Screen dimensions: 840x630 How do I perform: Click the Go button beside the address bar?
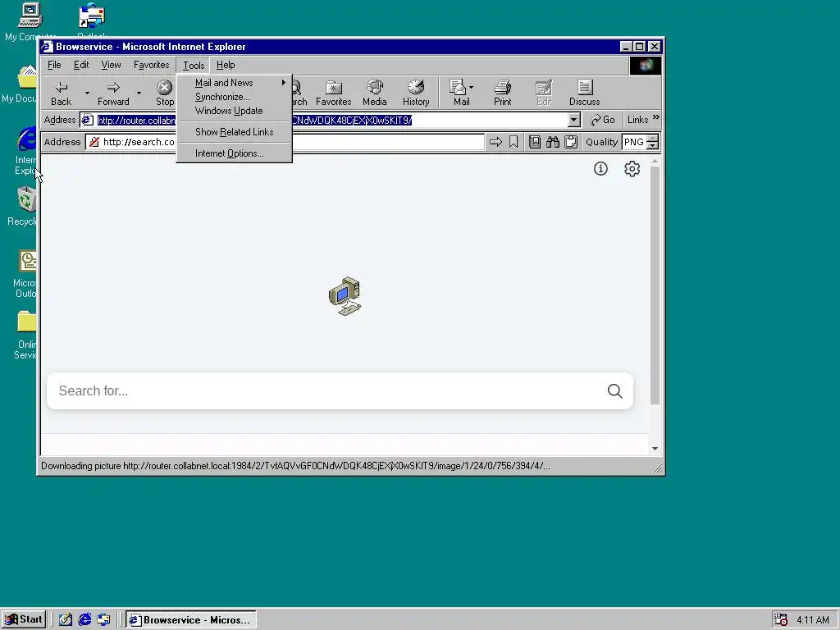(x=603, y=120)
